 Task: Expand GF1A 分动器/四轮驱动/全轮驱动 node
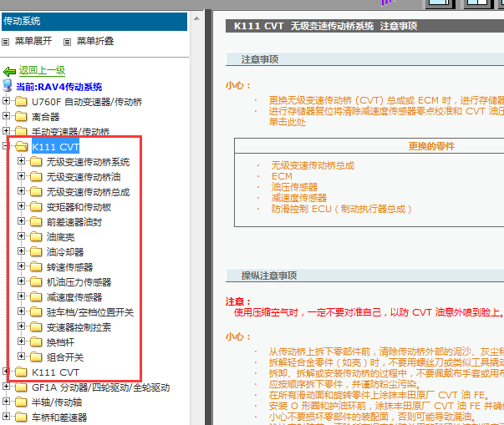click(x=6, y=386)
